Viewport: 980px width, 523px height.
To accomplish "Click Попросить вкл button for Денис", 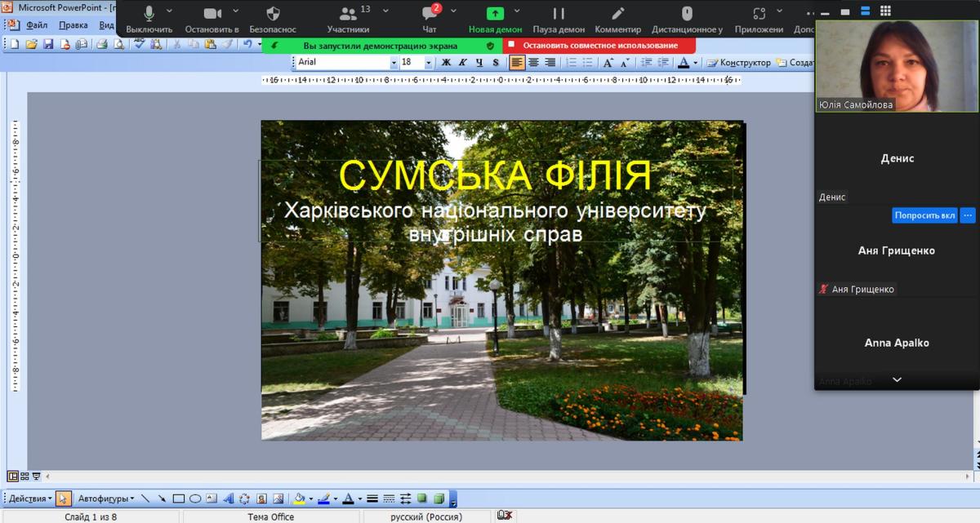I will click(924, 215).
